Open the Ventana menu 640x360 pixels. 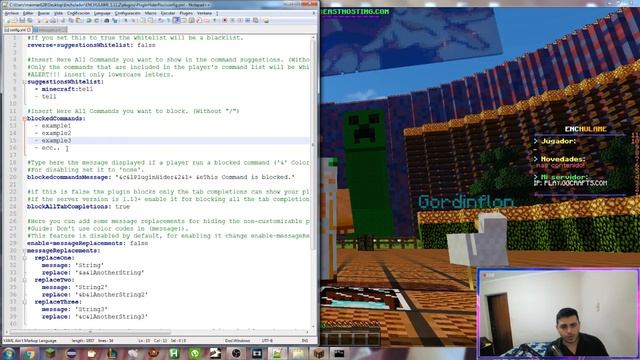[x=204, y=13]
